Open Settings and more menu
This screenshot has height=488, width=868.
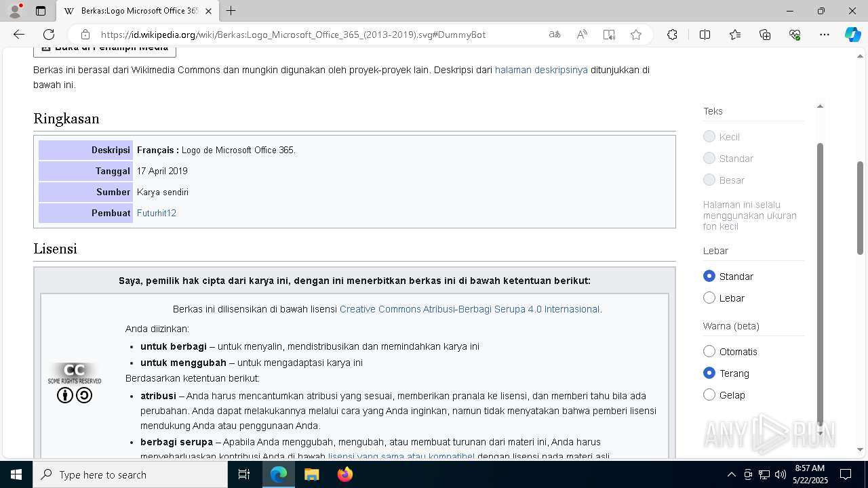tap(825, 35)
